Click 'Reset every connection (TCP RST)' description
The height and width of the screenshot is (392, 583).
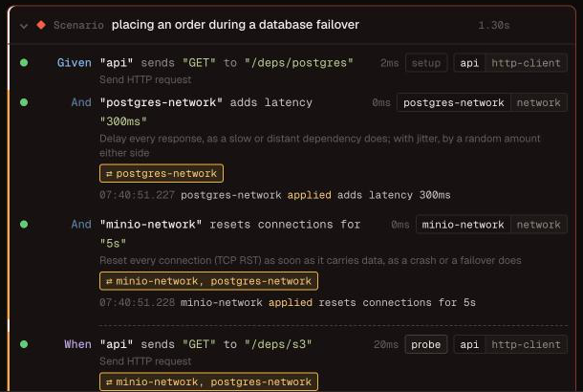point(311,260)
